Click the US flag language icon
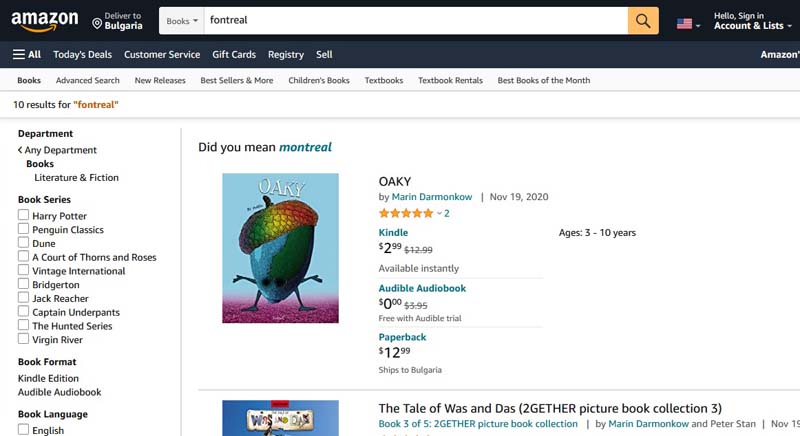Image resolution: width=800 pixels, height=436 pixels. 685,22
